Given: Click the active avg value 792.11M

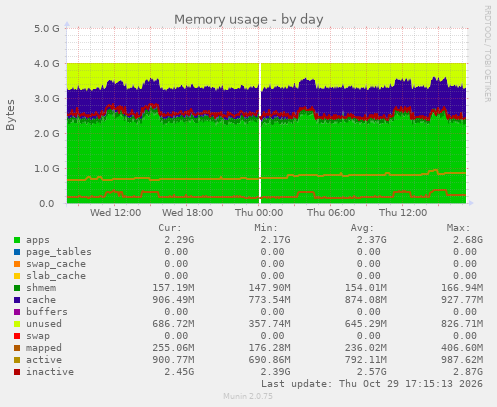Looking at the screenshot, I should click(366, 360).
